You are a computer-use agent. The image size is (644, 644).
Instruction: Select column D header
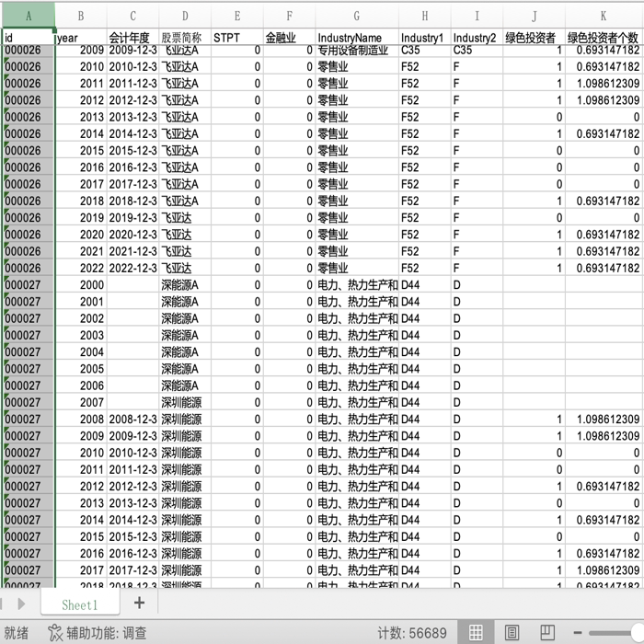pyautogui.click(x=185, y=16)
